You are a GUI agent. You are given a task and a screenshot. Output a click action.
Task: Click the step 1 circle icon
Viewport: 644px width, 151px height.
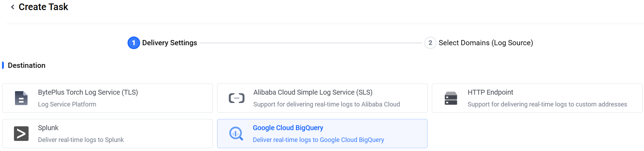[133, 43]
